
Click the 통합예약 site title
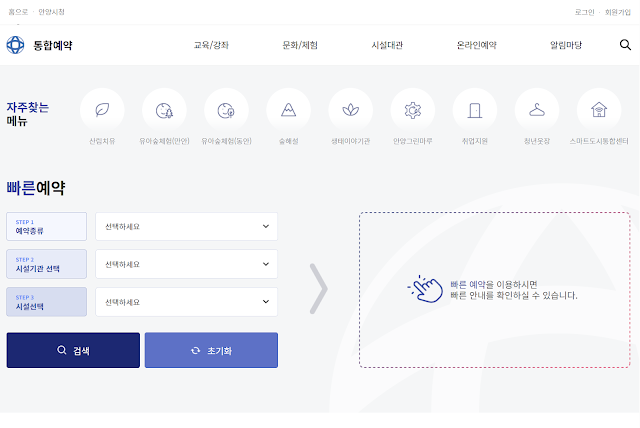pos(53,45)
